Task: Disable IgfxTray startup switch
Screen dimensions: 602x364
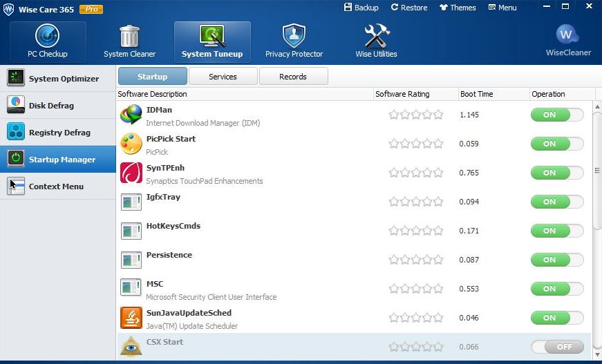Action: [x=557, y=202]
